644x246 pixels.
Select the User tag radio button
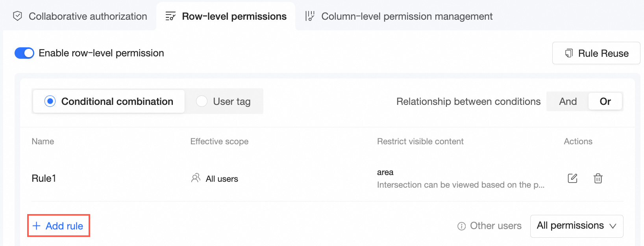tap(202, 101)
